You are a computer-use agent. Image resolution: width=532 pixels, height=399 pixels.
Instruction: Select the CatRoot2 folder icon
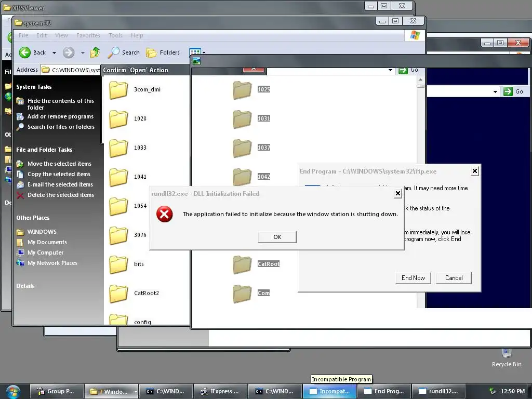(x=118, y=294)
